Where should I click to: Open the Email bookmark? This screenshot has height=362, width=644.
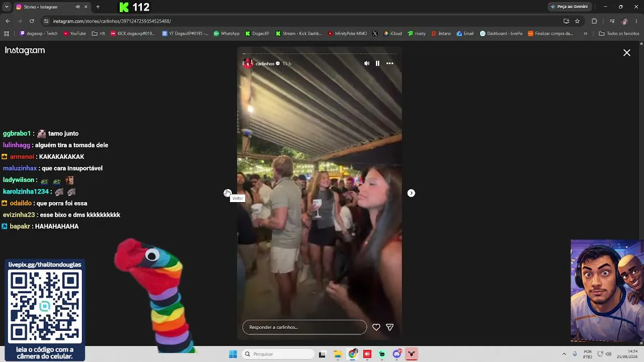click(465, 34)
